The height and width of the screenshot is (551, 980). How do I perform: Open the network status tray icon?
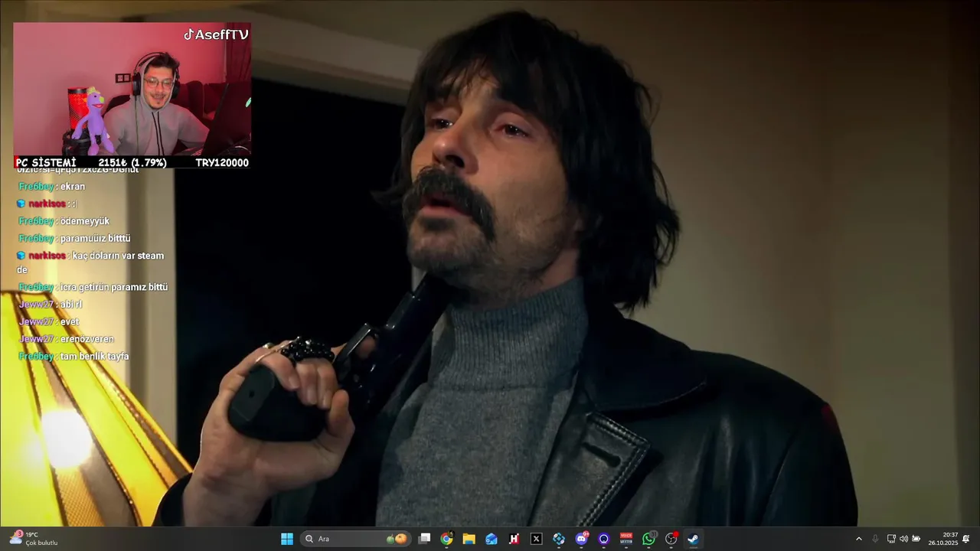(891, 539)
